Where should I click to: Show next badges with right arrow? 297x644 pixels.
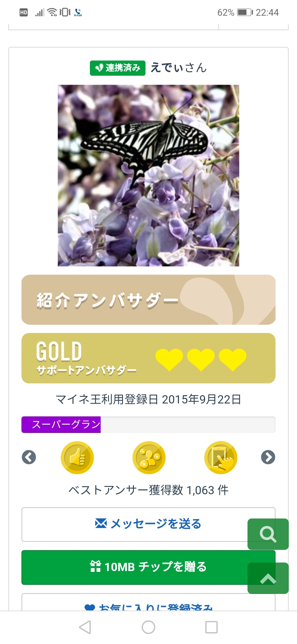click(x=268, y=457)
